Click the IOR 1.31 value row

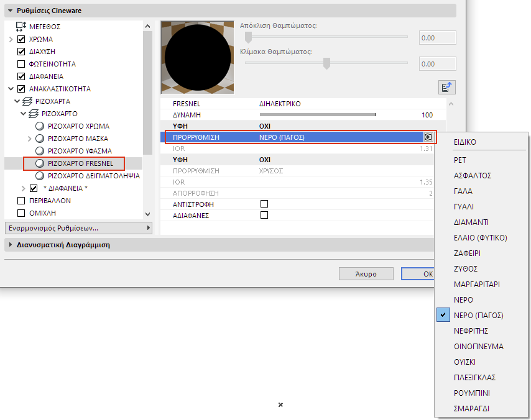[297, 148]
